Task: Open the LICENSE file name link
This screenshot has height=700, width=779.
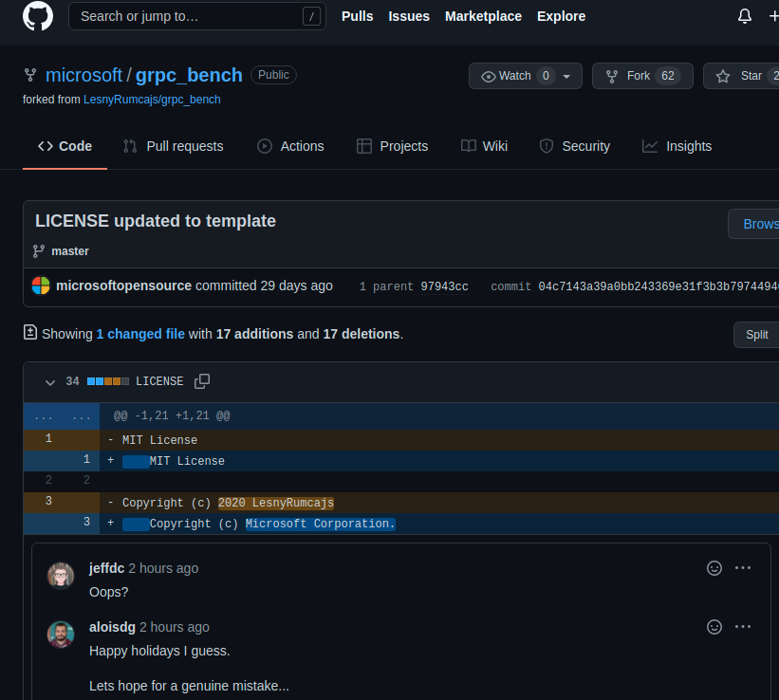Action: pyautogui.click(x=159, y=381)
